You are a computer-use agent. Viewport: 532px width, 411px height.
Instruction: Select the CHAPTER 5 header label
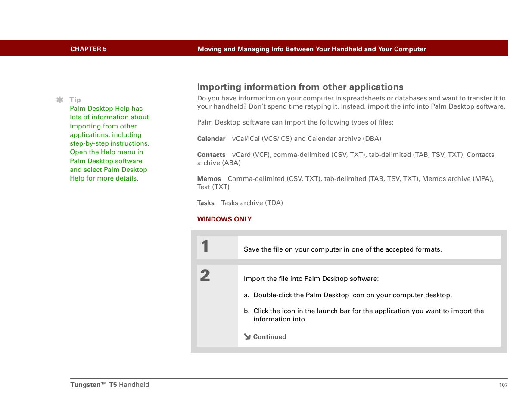(88, 49)
